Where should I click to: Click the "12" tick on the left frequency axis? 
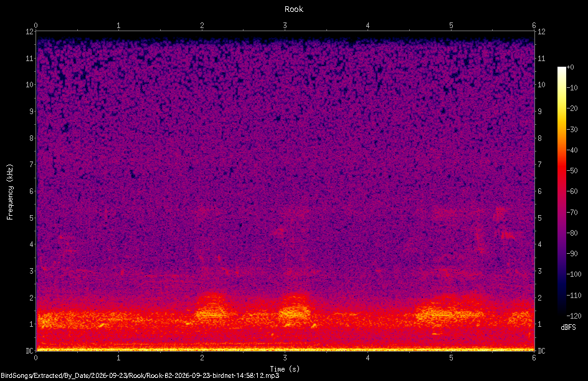[30, 32]
